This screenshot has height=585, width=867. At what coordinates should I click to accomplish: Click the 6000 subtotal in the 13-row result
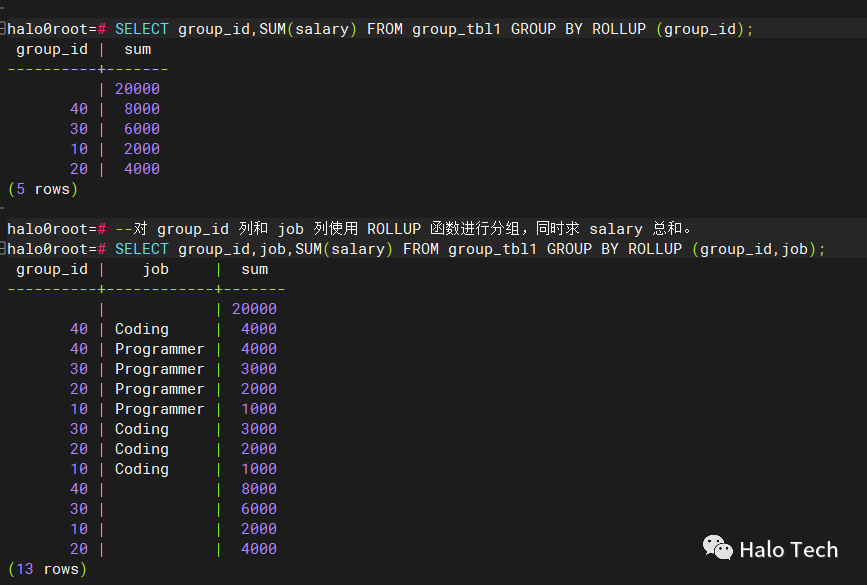[259, 509]
